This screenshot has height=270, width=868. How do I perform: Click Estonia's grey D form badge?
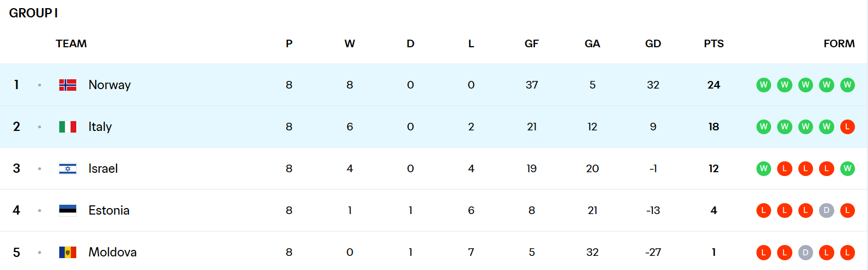826,210
